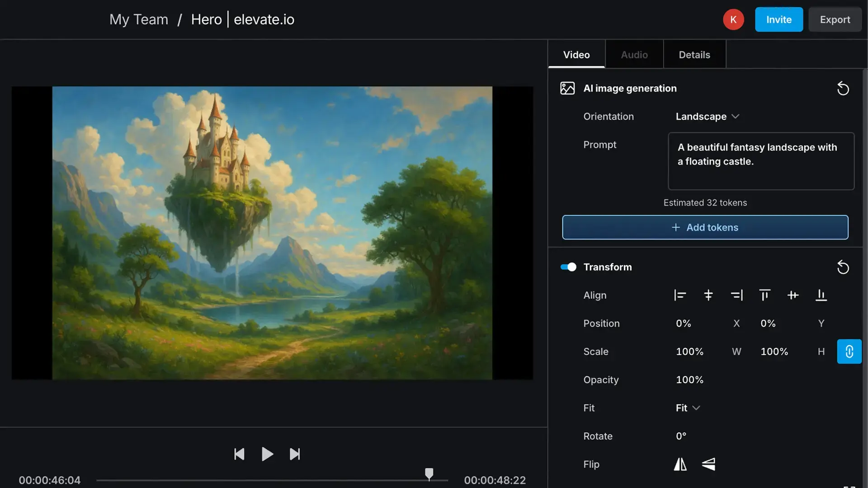The height and width of the screenshot is (488, 868).
Task: Click the AI image generation panel icon
Action: (x=566, y=88)
